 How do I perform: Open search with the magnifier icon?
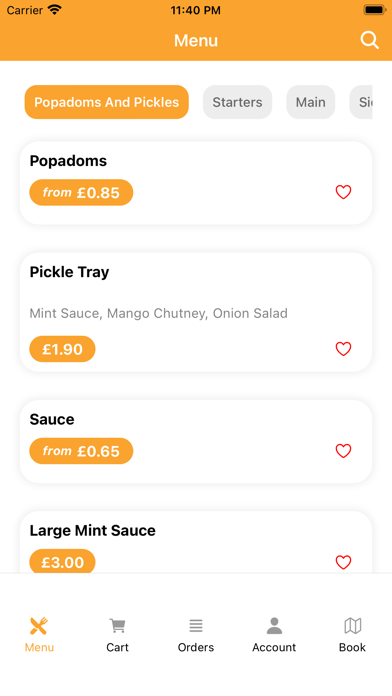click(369, 40)
